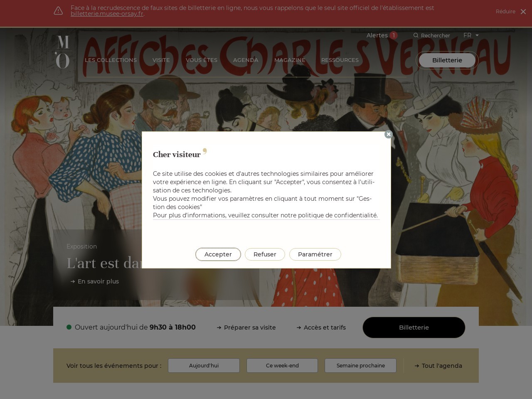Open the Visite menu
The height and width of the screenshot is (399, 532).
(161, 60)
